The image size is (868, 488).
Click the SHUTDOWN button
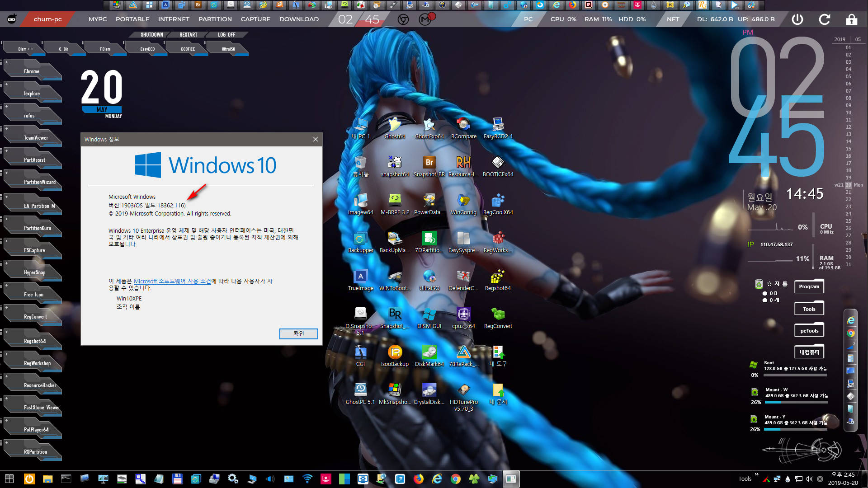151,35
